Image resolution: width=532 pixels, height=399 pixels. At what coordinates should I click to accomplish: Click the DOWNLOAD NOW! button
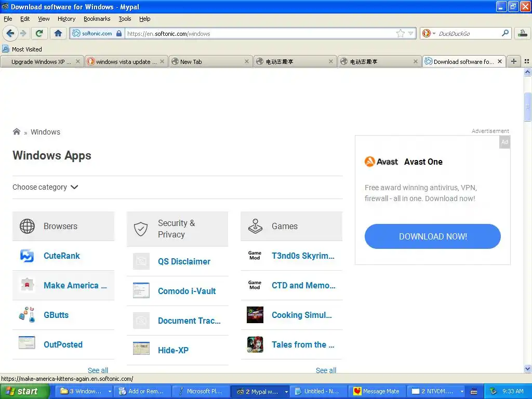[433, 236]
